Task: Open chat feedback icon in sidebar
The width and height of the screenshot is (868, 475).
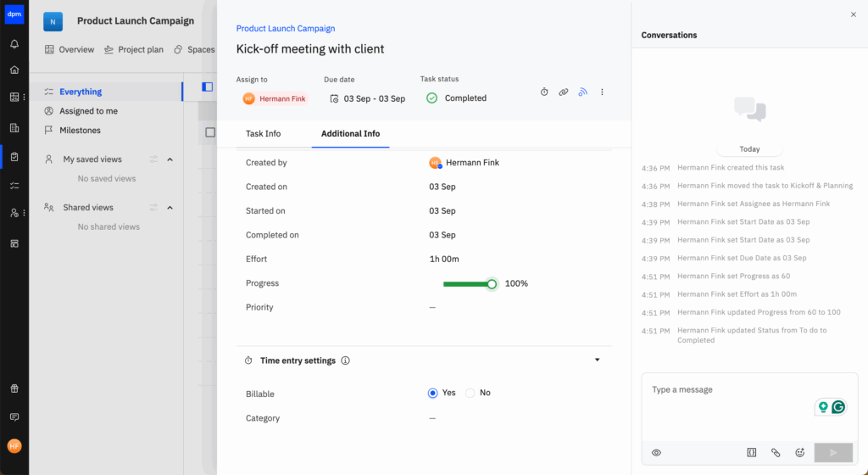Action: coord(14,416)
